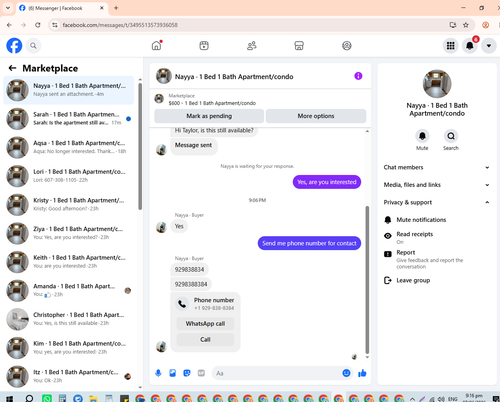
Task: Open the Kristy conversation
Action: (69, 205)
